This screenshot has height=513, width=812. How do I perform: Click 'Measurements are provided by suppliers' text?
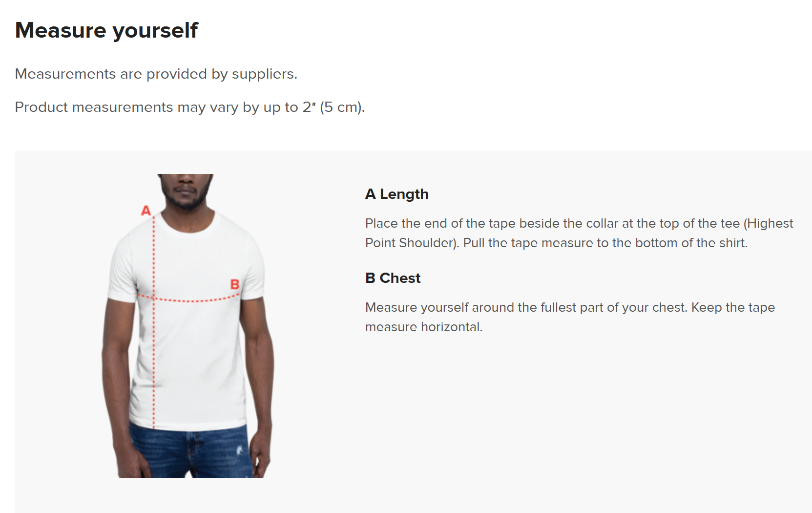point(156,74)
